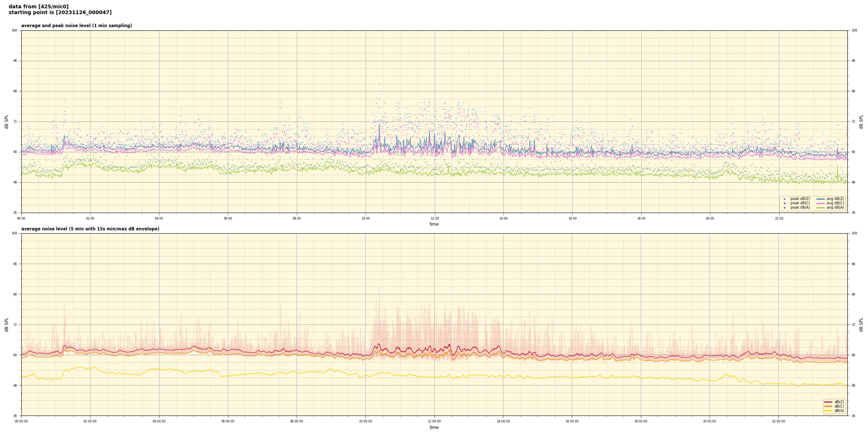The image size is (868, 434).
Task: Click avg dB(C) legend entry
Action: 835,203
